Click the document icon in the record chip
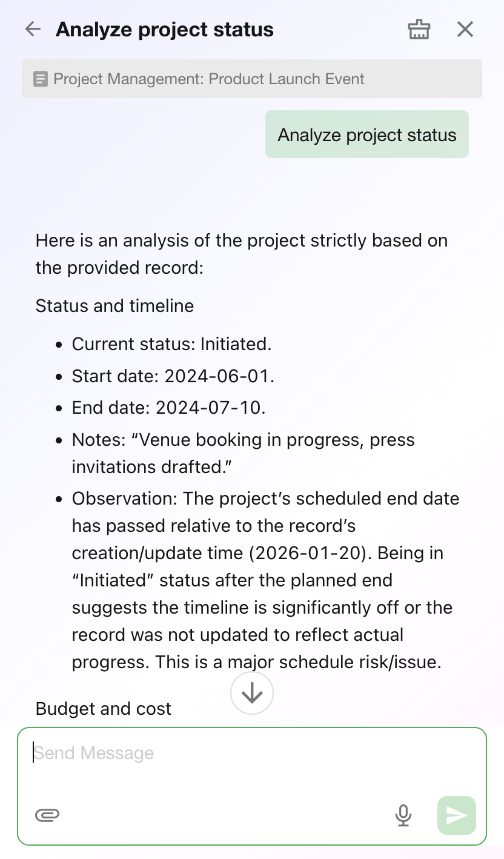Screen dimensions: 504x859 click(x=41, y=79)
